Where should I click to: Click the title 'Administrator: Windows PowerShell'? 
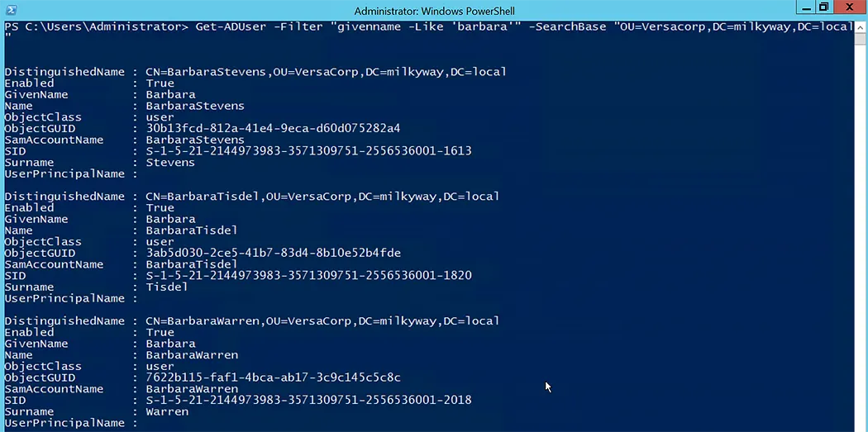[435, 11]
